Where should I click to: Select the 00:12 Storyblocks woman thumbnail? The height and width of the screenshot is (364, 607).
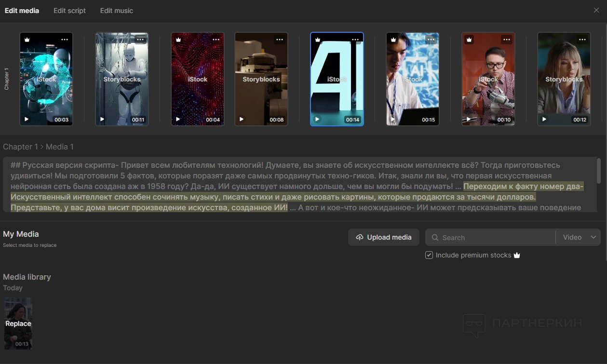tap(564, 79)
